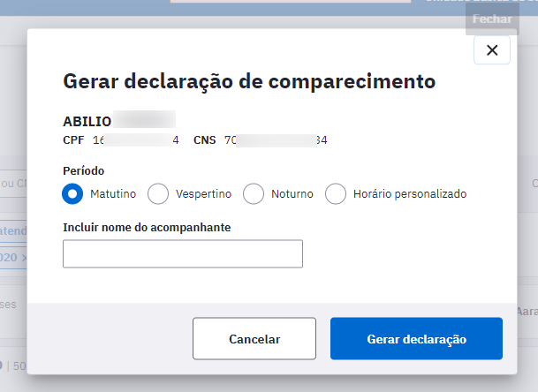Pick the Noturno radio circle
Viewport: 538px width, 392px height.
click(254, 193)
